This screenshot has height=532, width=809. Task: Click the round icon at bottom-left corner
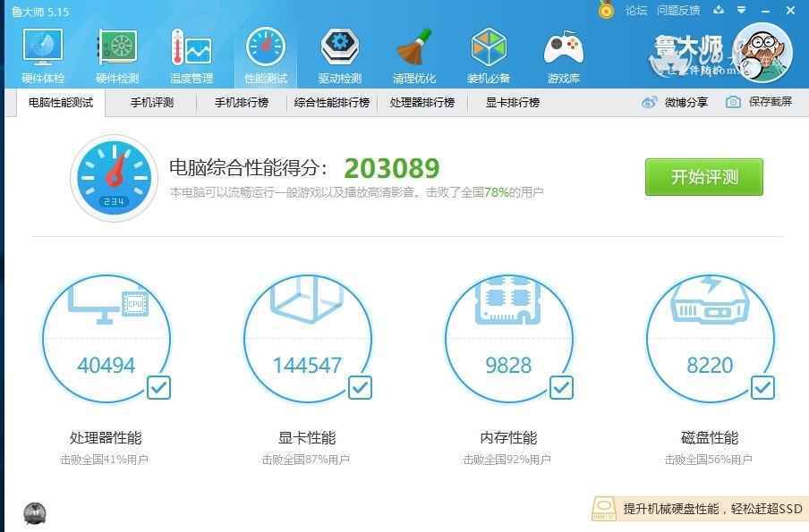coord(35,513)
